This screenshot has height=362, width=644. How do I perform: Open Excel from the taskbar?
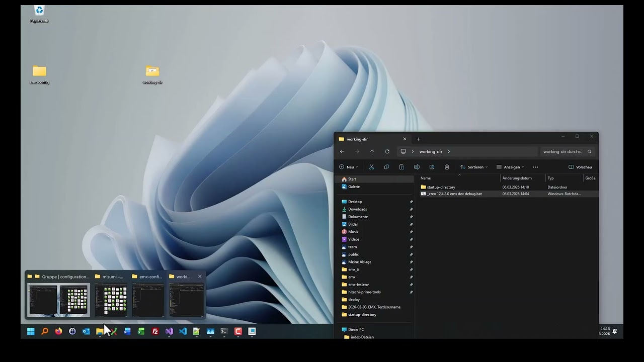(x=141, y=331)
